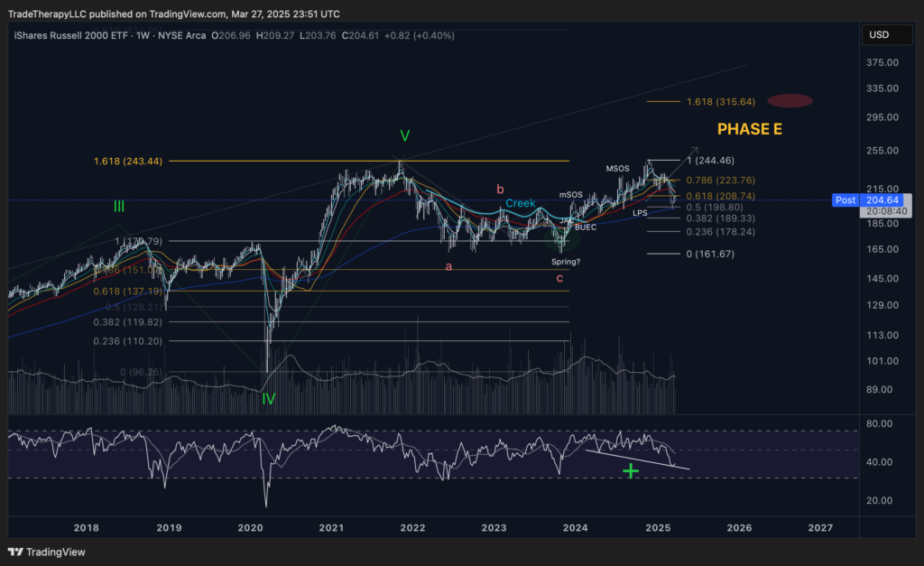924x566 pixels.
Task: Click the iShares Russell 2000 ETF symbol title
Action: click(x=65, y=36)
